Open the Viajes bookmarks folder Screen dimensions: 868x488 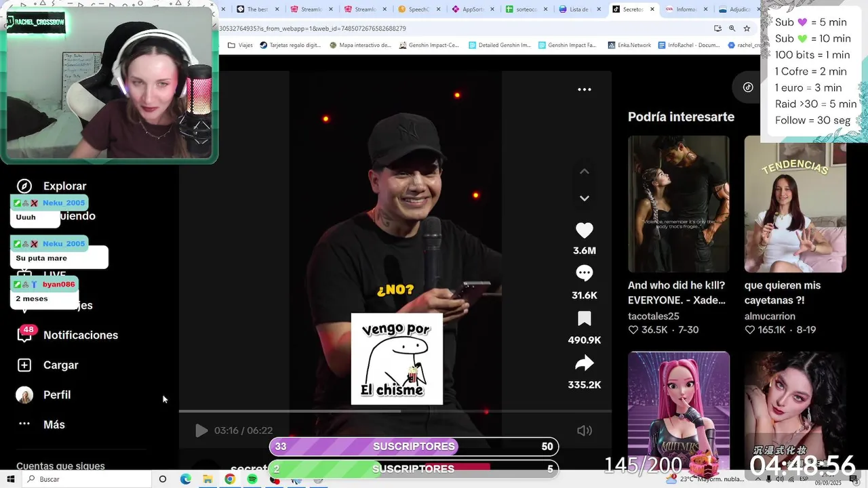coord(240,45)
